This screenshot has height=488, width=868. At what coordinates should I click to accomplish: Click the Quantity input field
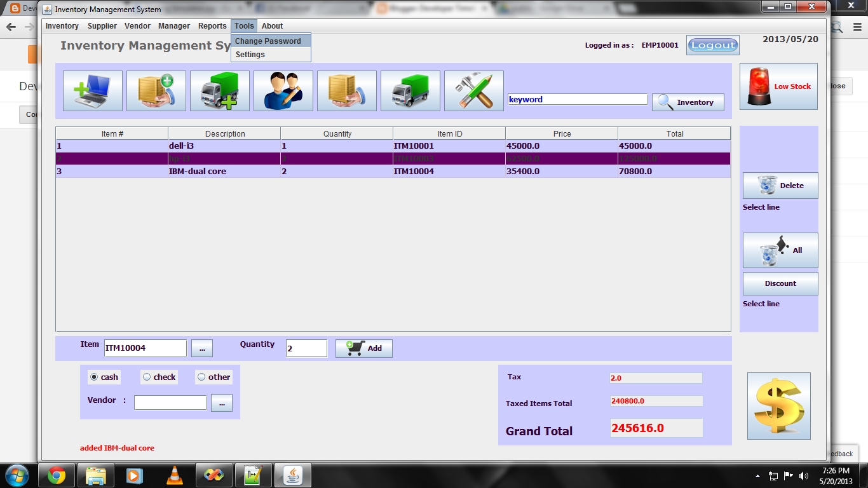(x=306, y=348)
